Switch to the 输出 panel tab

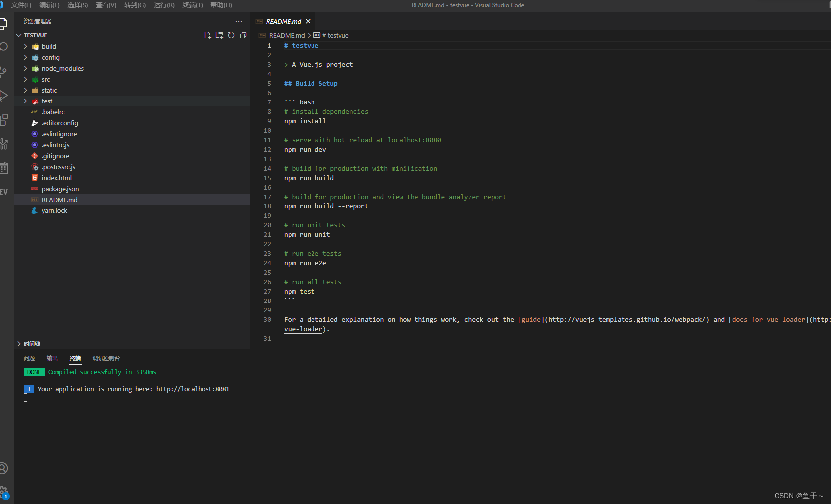(52, 358)
